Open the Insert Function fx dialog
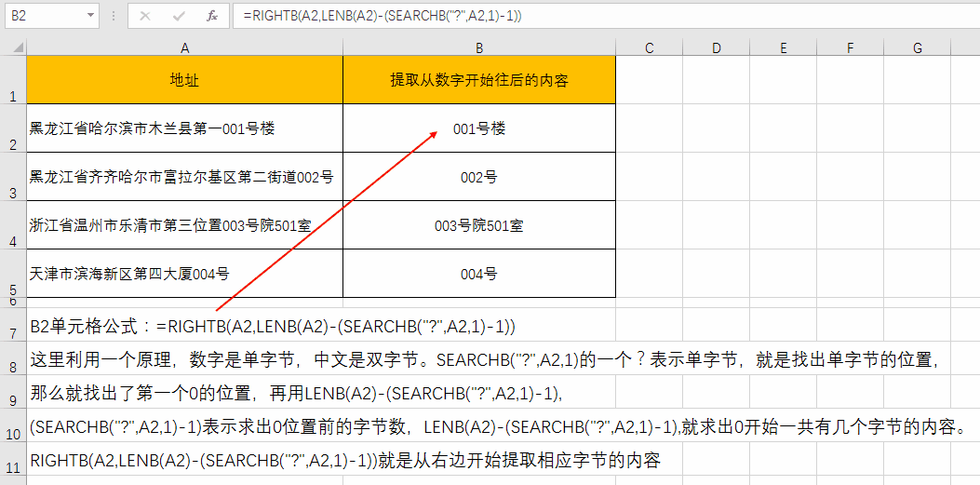Viewport: 980px width, 485px height. tap(212, 16)
